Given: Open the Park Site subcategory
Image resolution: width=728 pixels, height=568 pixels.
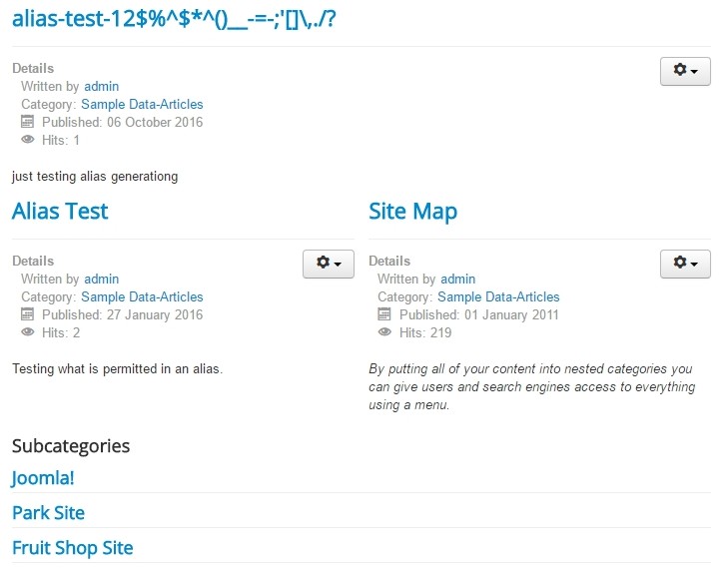Looking at the screenshot, I should (x=48, y=513).
